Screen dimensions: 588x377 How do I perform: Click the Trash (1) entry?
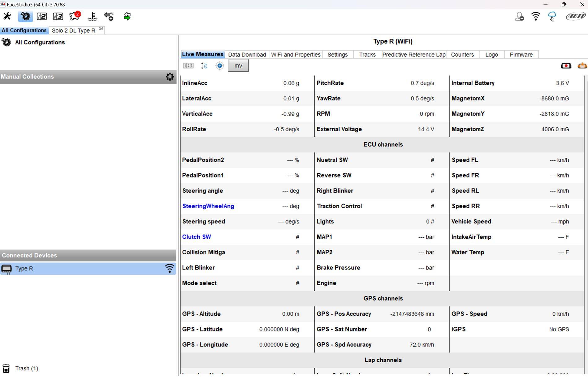(x=27, y=368)
